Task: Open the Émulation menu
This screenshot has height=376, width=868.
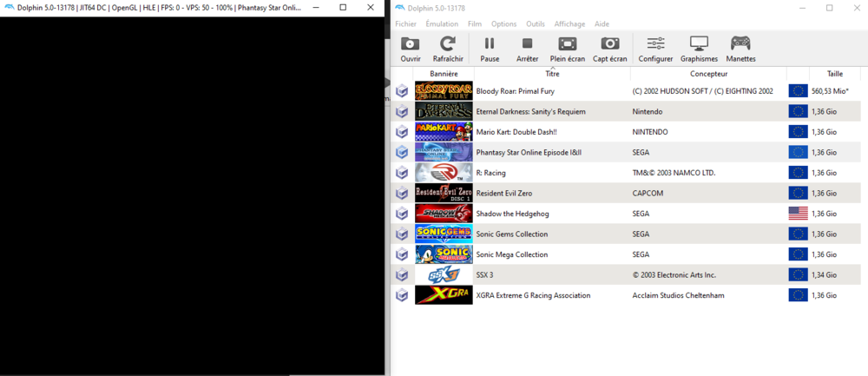Action: pyautogui.click(x=442, y=23)
